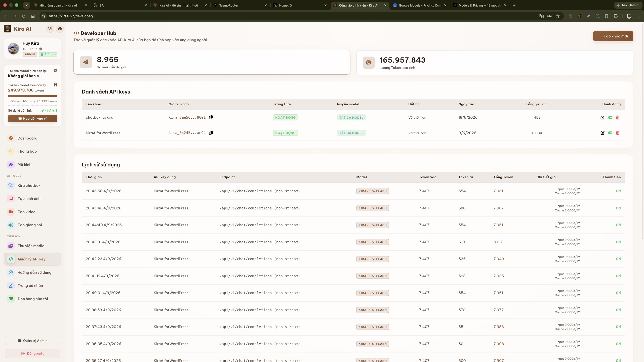Image resolution: width=644 pixels, height=362 pixels.
Task: Switch to Google Models Pricing tab
Action: (x=420, y=5)
